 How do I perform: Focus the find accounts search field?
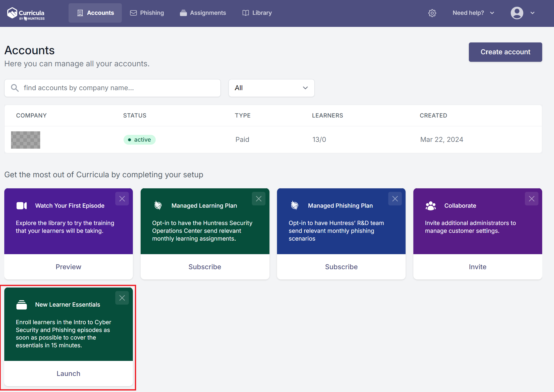[113, 88]
